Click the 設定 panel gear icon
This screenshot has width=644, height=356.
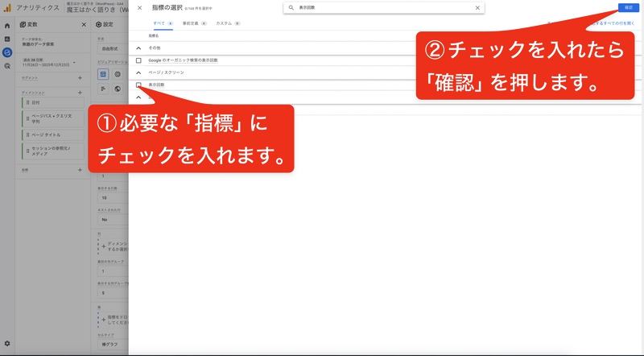pyautogui.click(x=98, y=25)
